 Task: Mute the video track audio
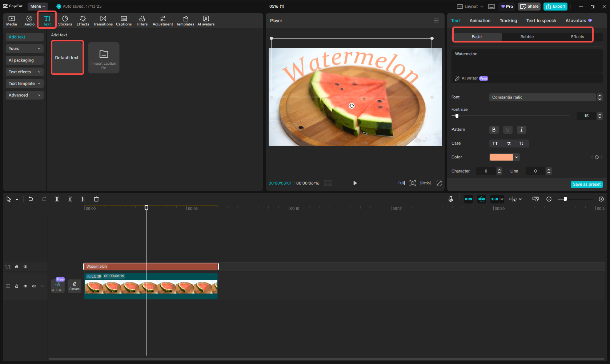click(x=34, y=286)
